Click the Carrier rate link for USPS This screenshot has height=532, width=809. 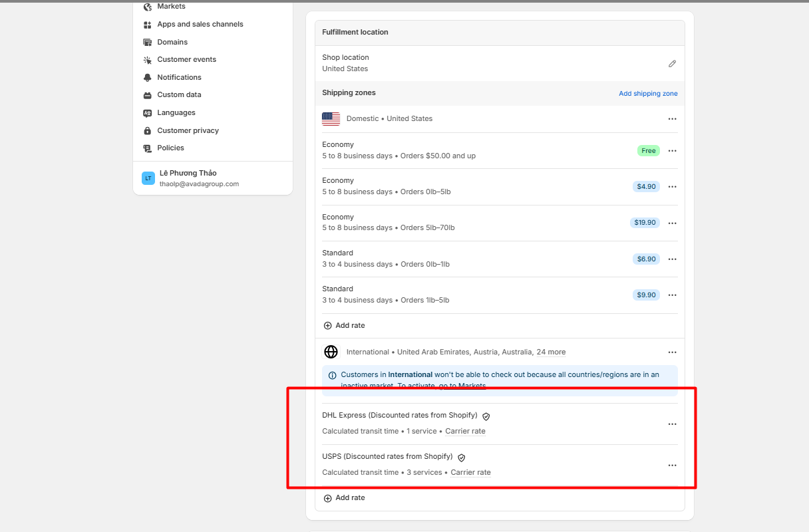point(470,473)
